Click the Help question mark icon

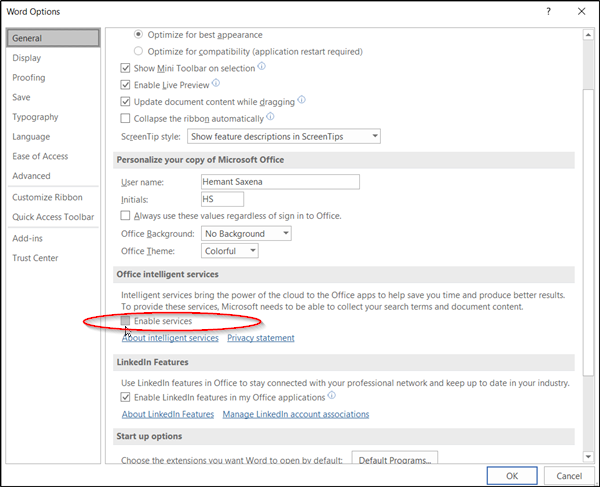point(548,11)
